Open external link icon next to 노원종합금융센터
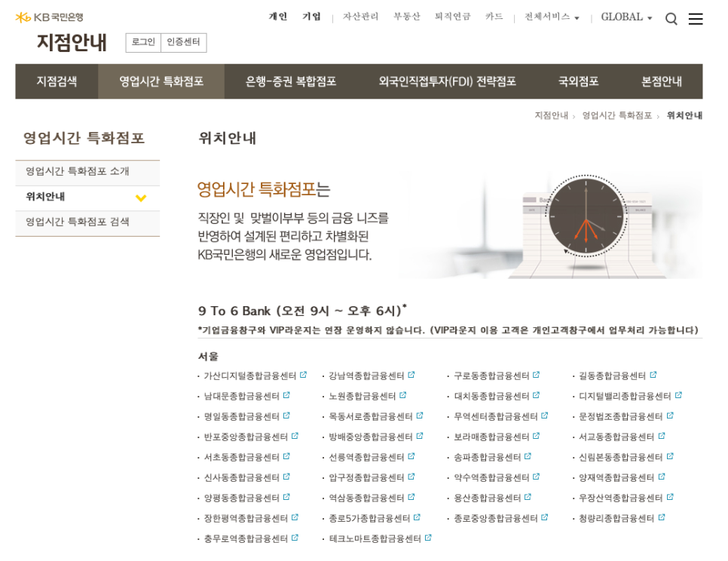 pyautogui.click(x=403, y=395)
